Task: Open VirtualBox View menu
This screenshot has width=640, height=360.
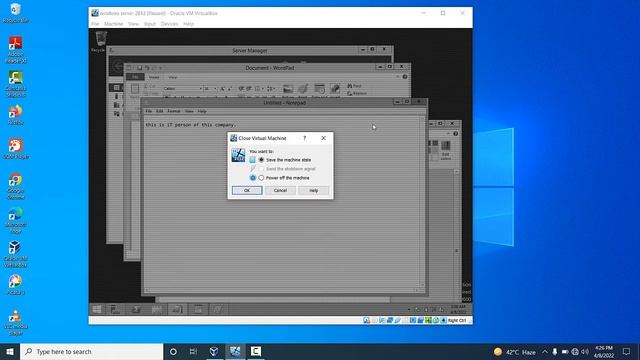Action: pos(133,24)
